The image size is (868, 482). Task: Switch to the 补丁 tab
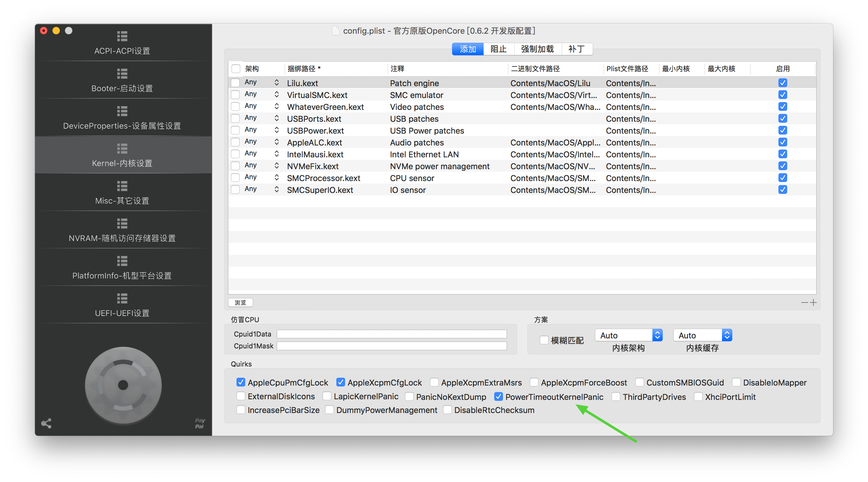[x=577, y=49]
